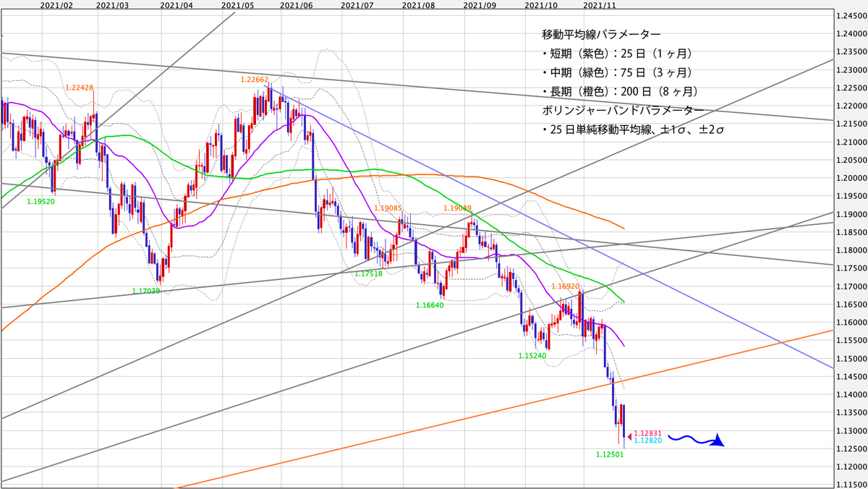Select the 1.12000 axis value
This screenshot has height=489, width=868.
coord(851,467)
